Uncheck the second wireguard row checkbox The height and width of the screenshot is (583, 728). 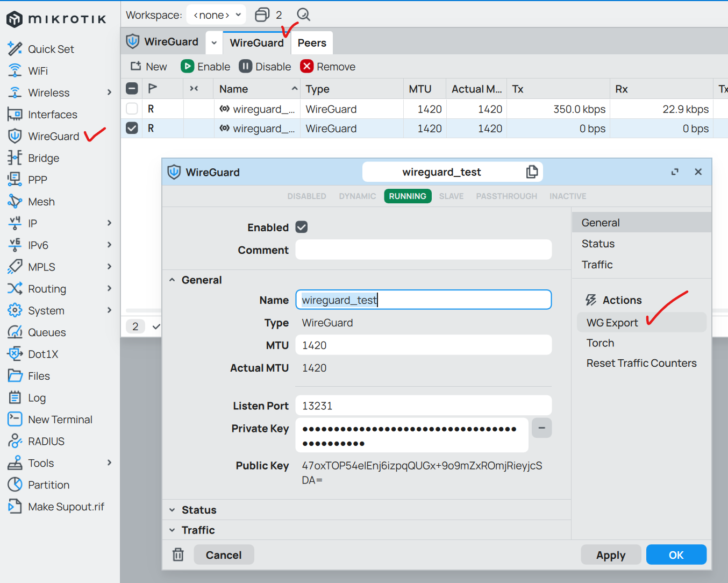(132, 128)
